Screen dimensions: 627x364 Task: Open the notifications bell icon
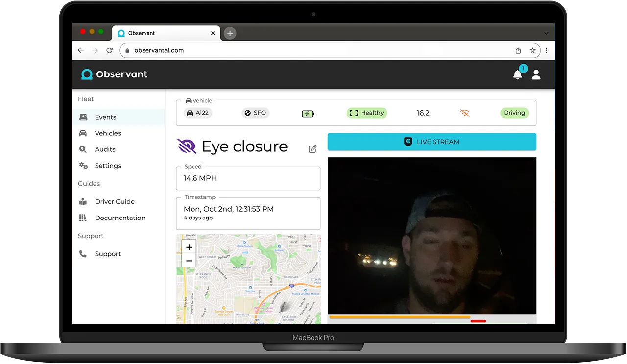tap(517, 74)
